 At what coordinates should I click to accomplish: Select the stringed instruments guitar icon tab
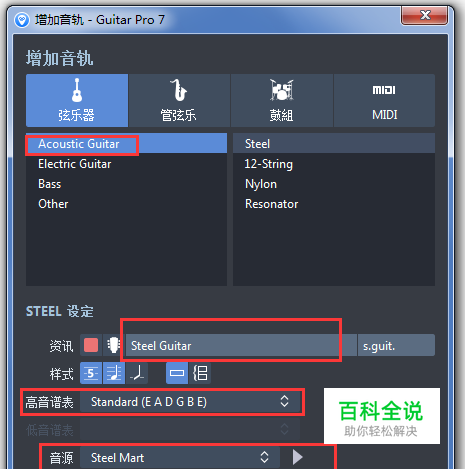[77, 100]
